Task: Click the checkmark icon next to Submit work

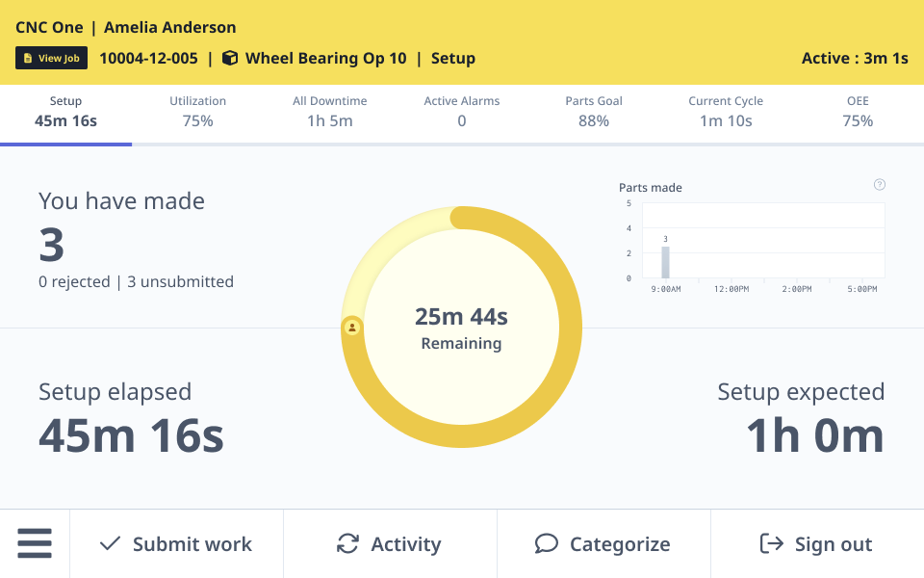Action: click(109, 543)
